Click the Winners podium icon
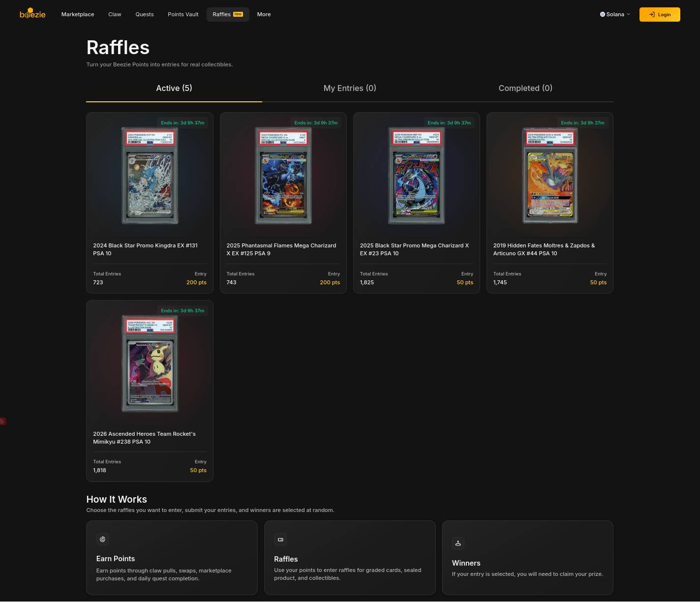Viewport: 700px width, 602px height. tap(458, 543)
